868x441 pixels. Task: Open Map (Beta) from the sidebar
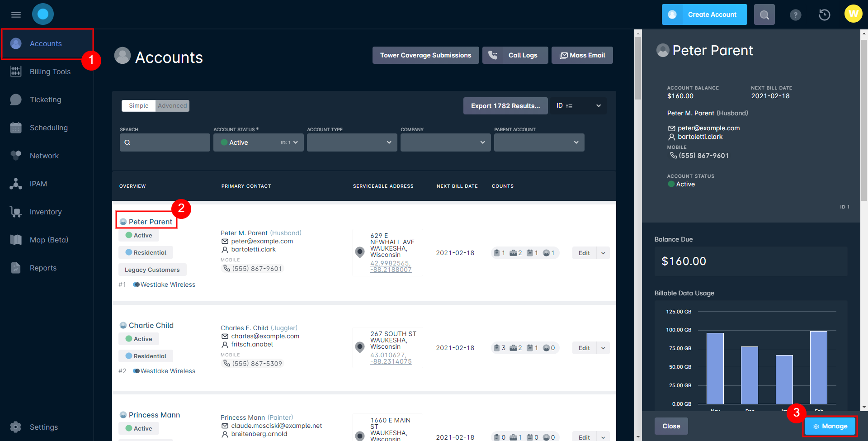point(48,240)
